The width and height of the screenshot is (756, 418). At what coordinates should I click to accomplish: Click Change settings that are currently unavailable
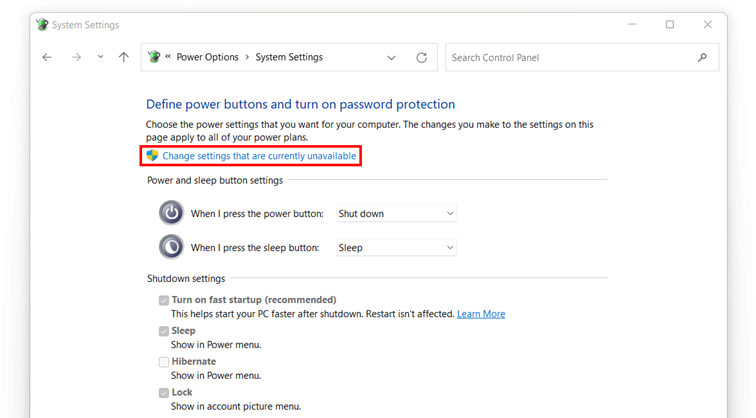(x=259, y=156)
